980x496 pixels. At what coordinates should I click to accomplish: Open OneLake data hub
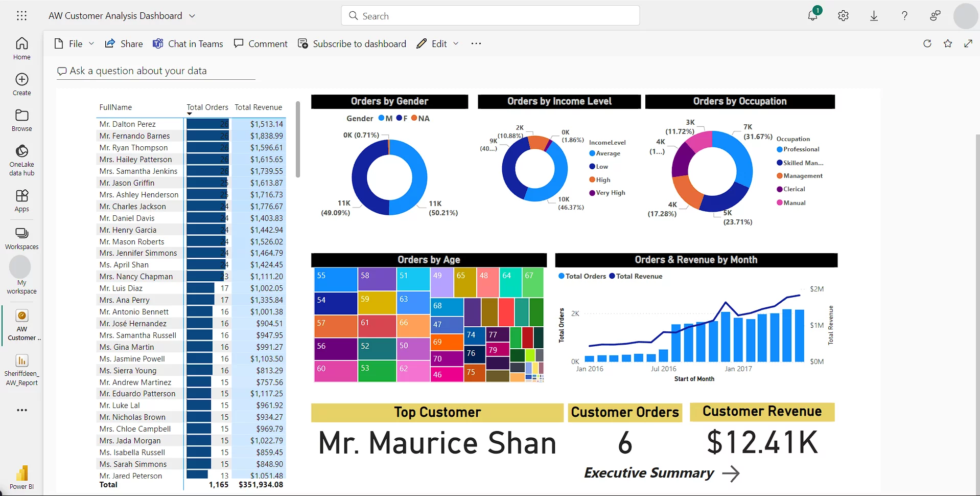pyautogui.click(x=21, y=160)
